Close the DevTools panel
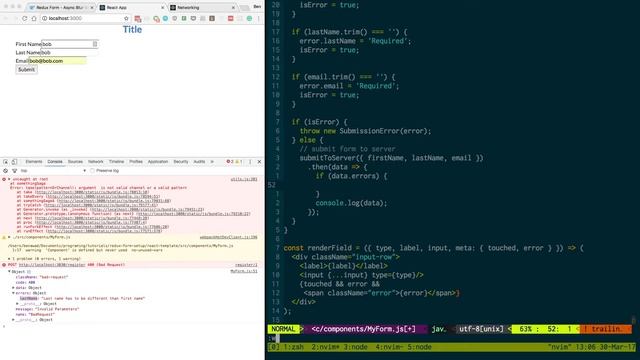This screenshot has width=640, height=360. tap(259, 162)
